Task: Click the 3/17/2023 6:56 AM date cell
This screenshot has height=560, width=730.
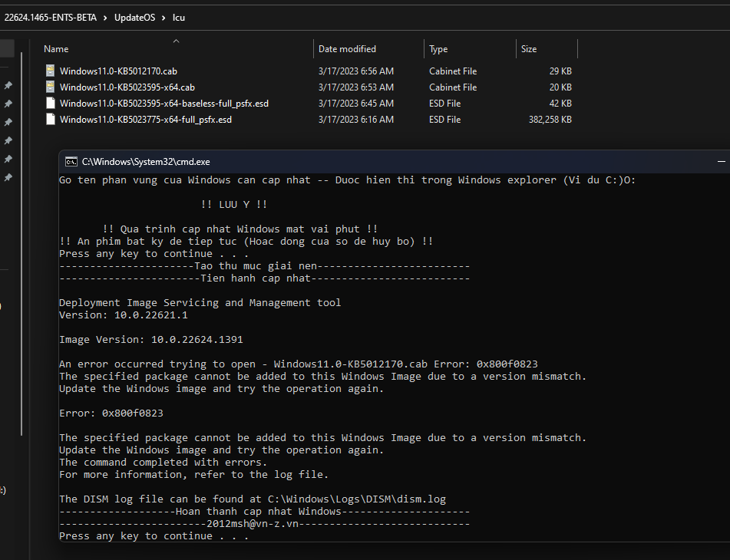Action: point(355,71)
